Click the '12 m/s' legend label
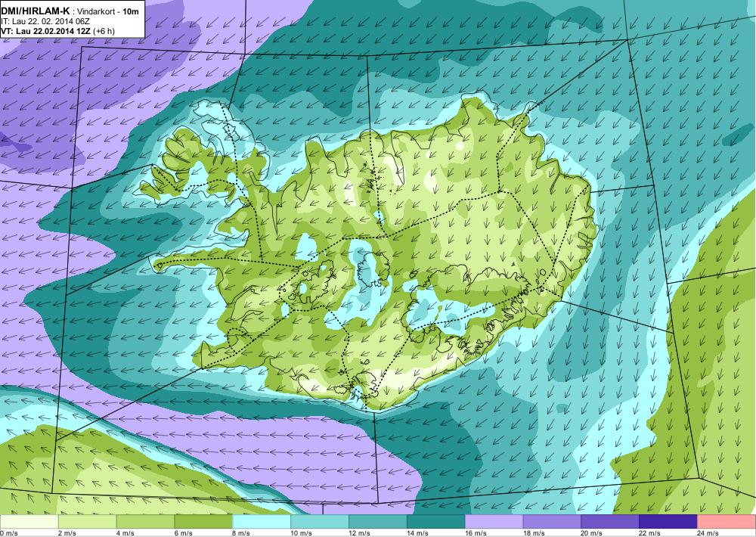This screenshot has width=756, height=537. click(359, 533)
